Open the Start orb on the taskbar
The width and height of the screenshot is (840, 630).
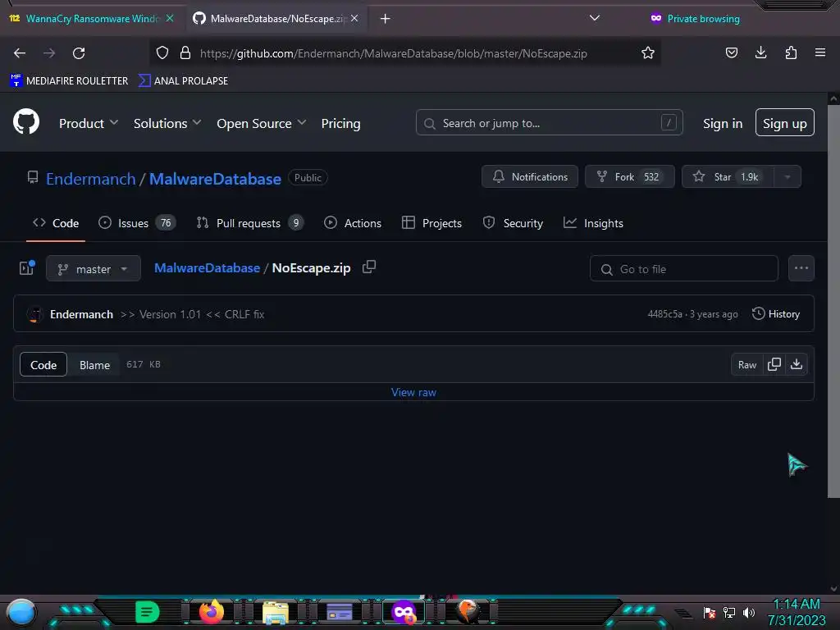coord(21,613)
